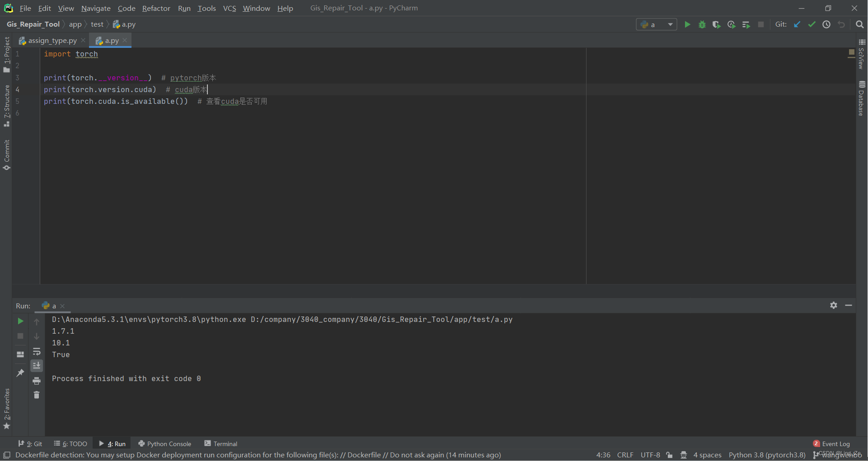
Task: Rollback changes with the undo arrow
Action: tap(841, 24)
